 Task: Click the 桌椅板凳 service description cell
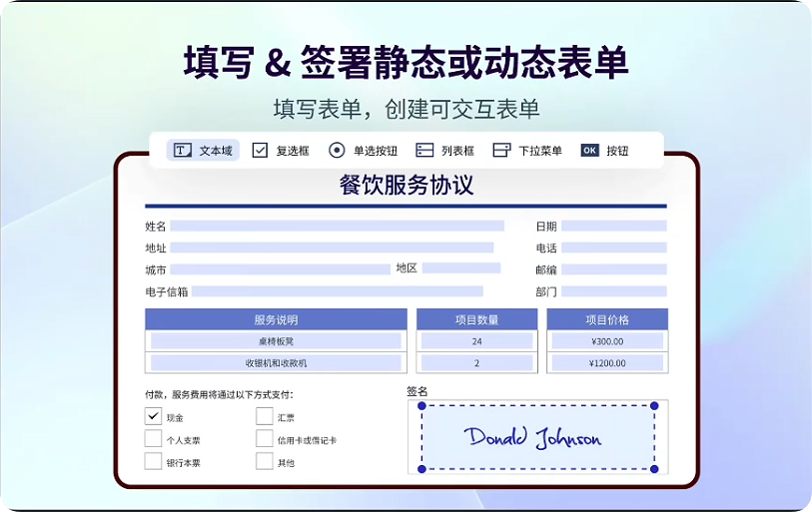click(x=276, y=341)
